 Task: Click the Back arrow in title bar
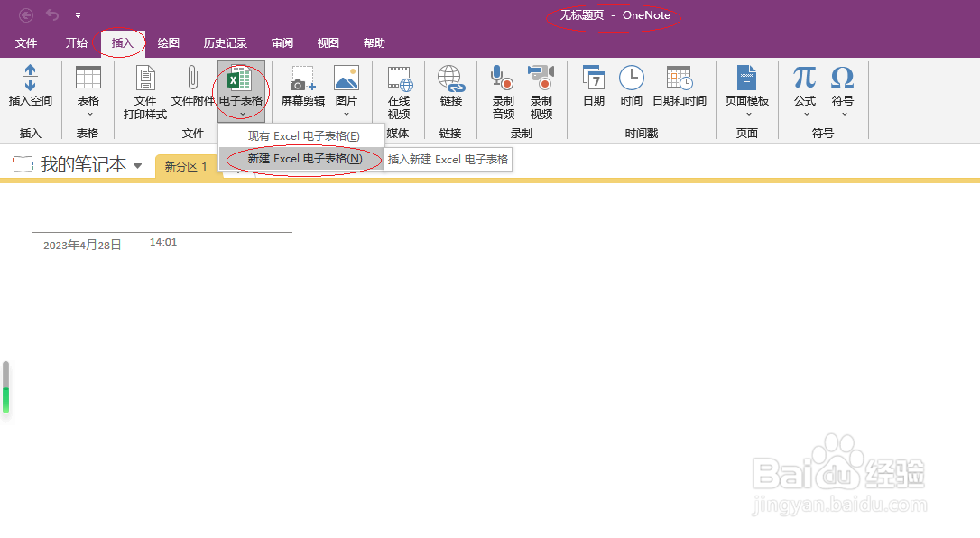point(26,15)
